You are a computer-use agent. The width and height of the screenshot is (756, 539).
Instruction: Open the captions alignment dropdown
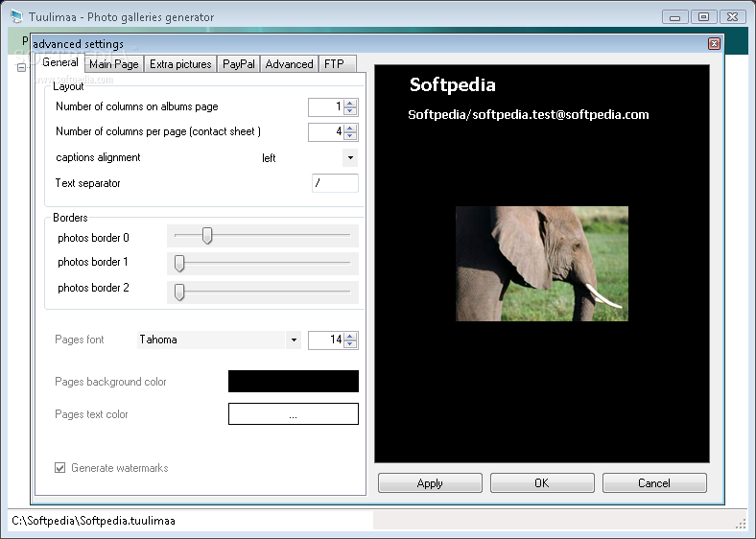click(x=350, y=157)
